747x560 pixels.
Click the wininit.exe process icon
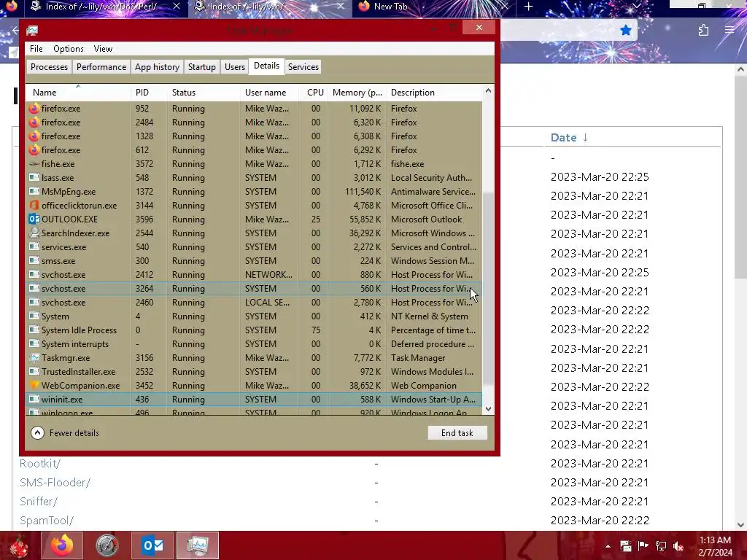(34, 399)
